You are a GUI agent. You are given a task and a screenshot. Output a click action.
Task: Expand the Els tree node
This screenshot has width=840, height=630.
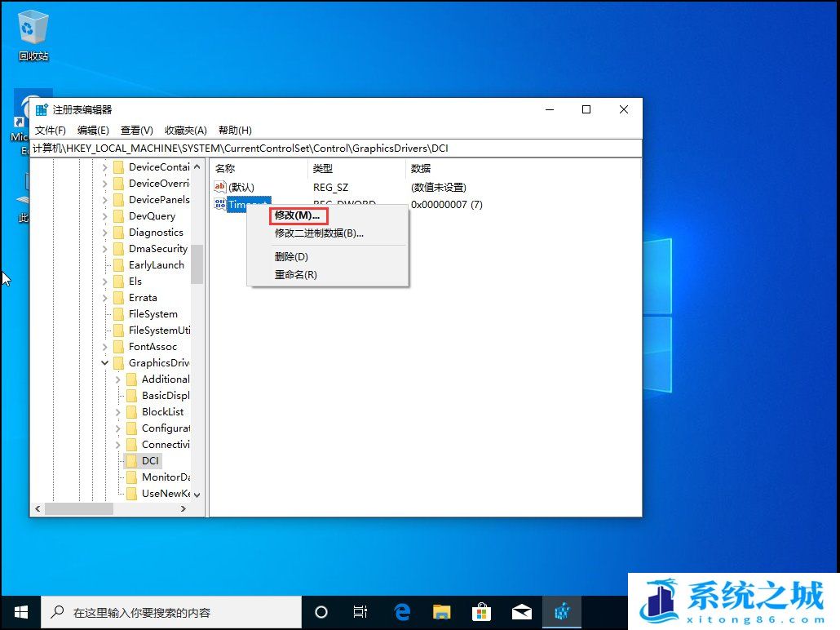(105, 282)
